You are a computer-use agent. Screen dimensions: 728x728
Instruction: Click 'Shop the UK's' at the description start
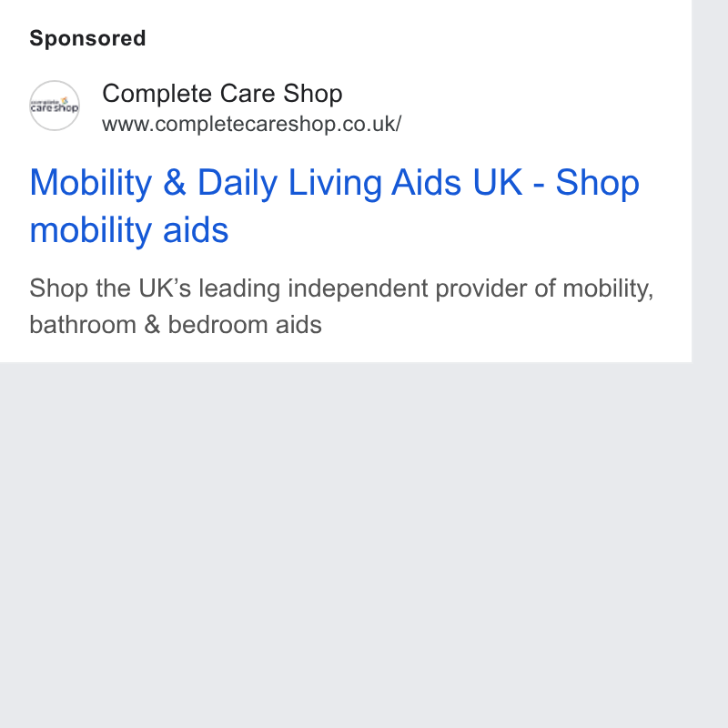(110, 288)
